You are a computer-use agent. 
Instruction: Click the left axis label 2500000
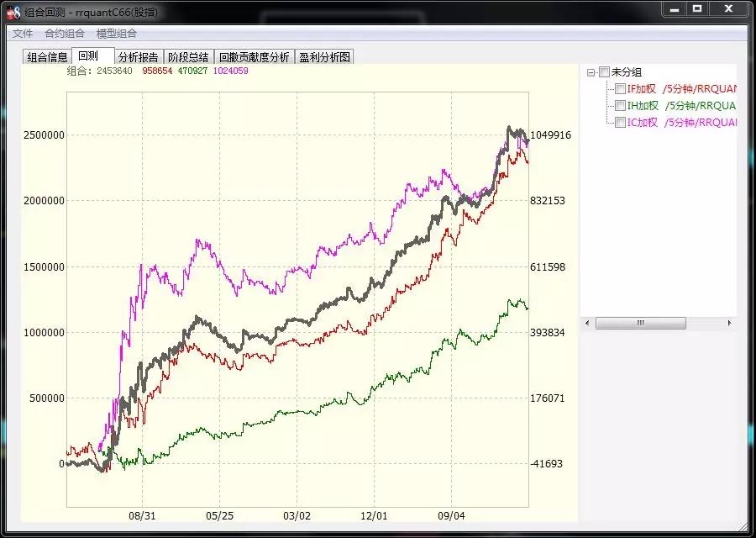tap(44, 135)
